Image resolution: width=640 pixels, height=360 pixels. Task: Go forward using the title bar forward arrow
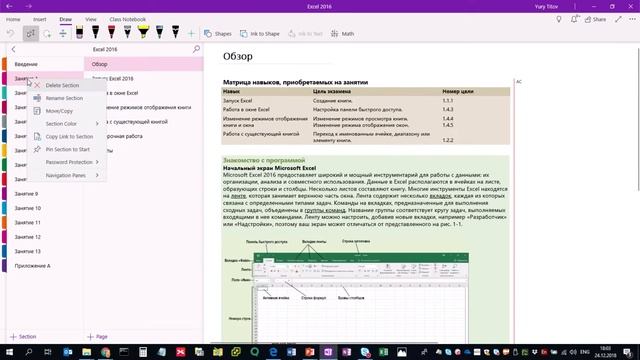click(29, 6)
